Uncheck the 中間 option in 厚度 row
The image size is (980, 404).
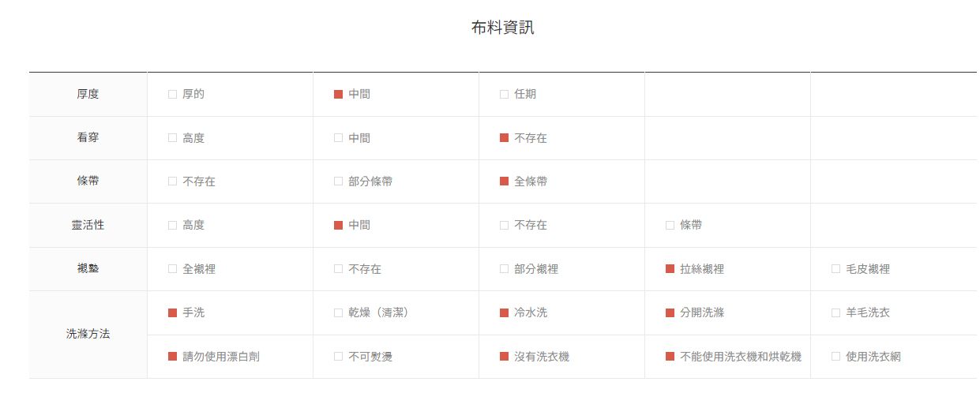coord(338,94)
